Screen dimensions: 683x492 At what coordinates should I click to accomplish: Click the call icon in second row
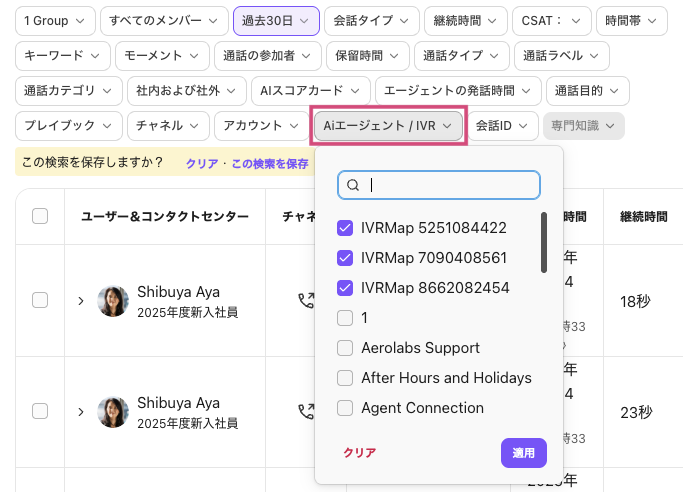point(305,411)
